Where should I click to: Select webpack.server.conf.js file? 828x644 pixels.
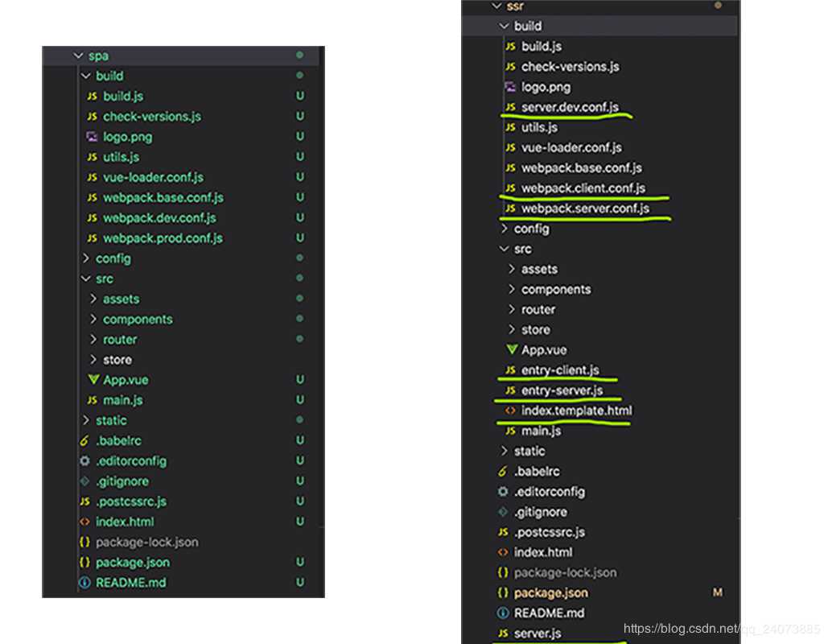pos(585,208)
